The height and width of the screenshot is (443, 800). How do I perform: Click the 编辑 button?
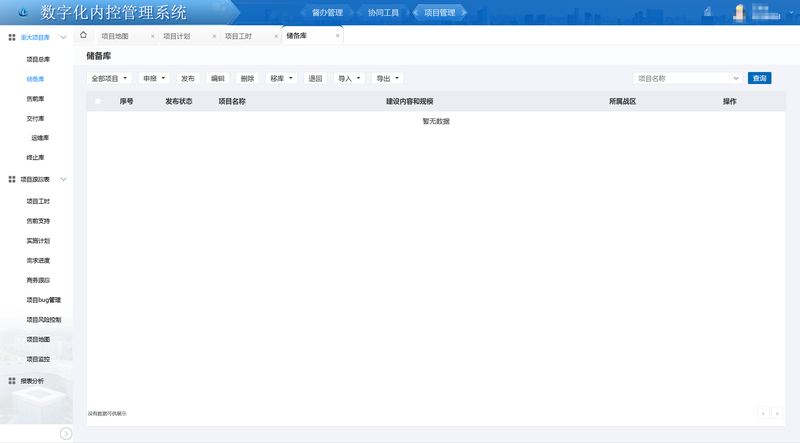click(218, 78)
